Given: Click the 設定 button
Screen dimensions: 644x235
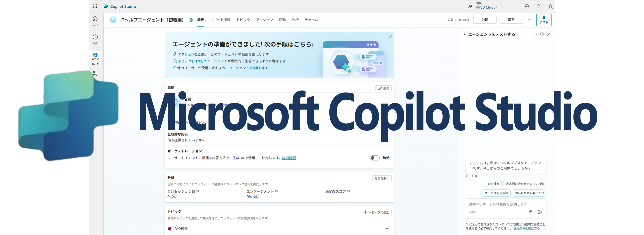Looking at the screenshot, I should (511, 20).
